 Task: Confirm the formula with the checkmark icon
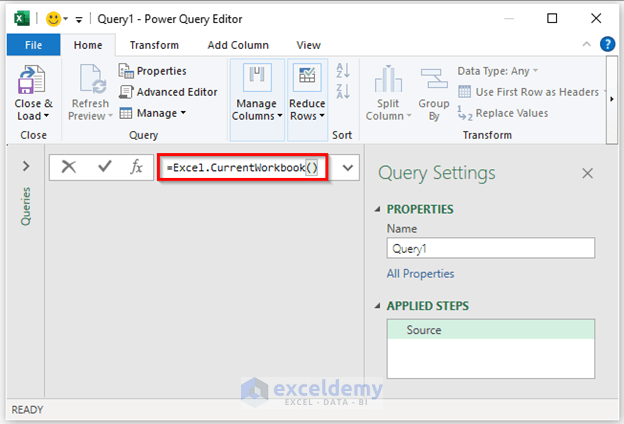105,166
